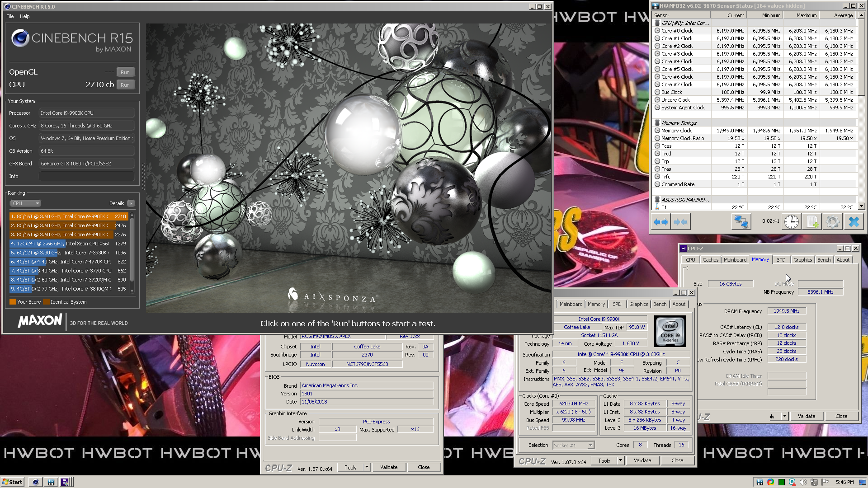Click Validate in CPU-Z CPU window
The image size is (868, 488).
(642, 460)
